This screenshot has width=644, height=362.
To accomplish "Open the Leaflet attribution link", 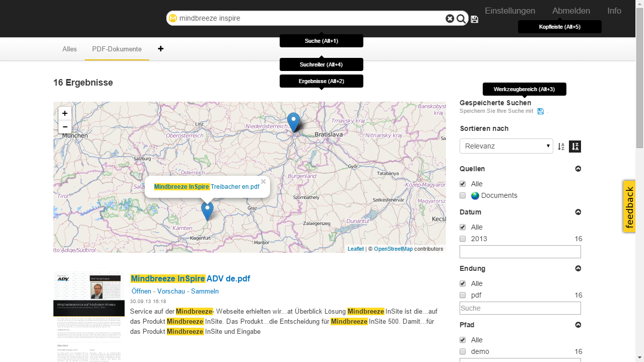I will [356, 249].
